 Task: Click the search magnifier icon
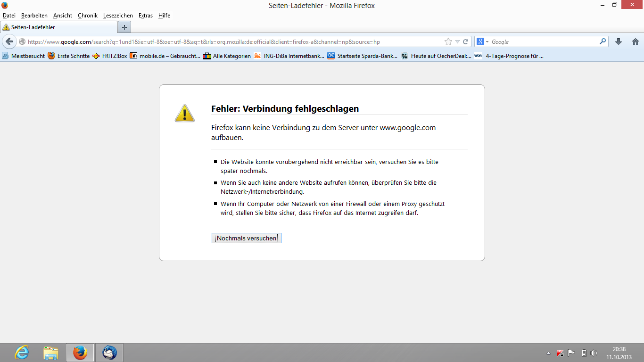coord(603,41)
